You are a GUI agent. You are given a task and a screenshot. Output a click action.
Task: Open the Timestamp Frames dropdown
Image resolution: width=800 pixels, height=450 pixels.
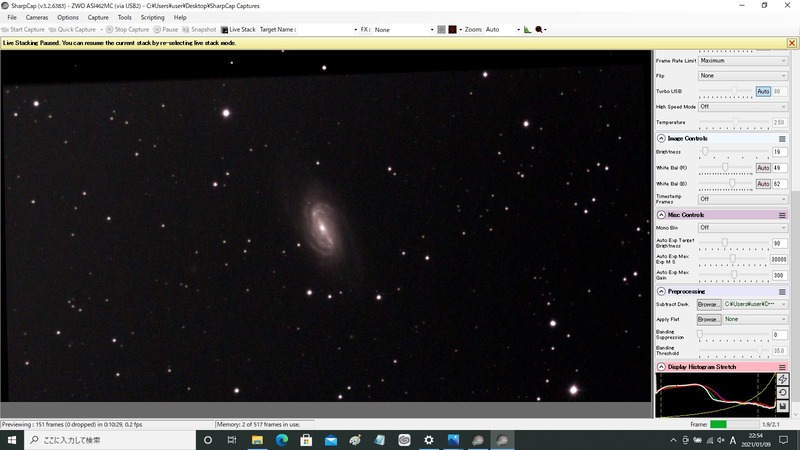click(743, 199)
